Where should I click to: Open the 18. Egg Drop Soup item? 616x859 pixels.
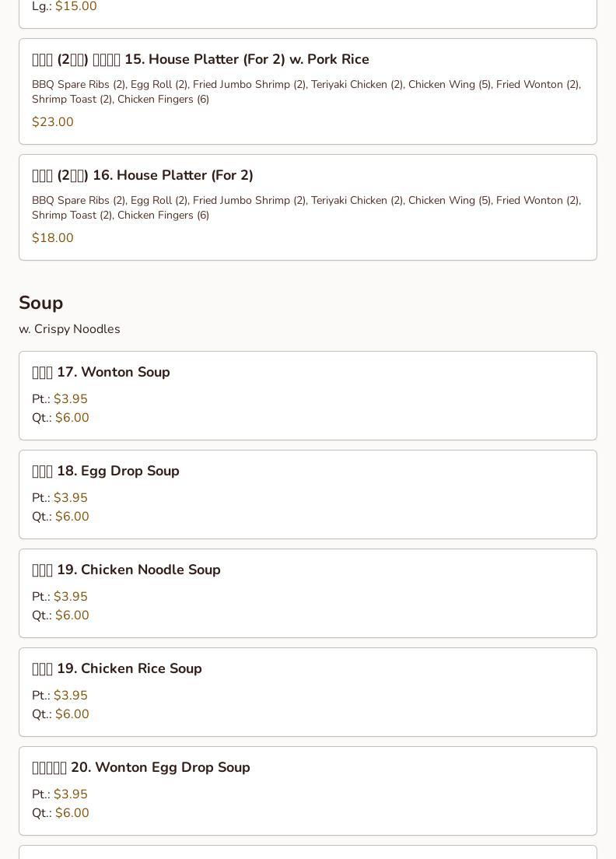[x=106, y=471]
